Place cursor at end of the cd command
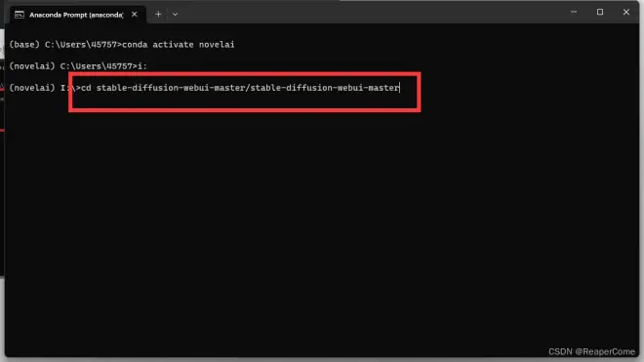The height and width of the screenshot is (362, 644). point(400,88)
